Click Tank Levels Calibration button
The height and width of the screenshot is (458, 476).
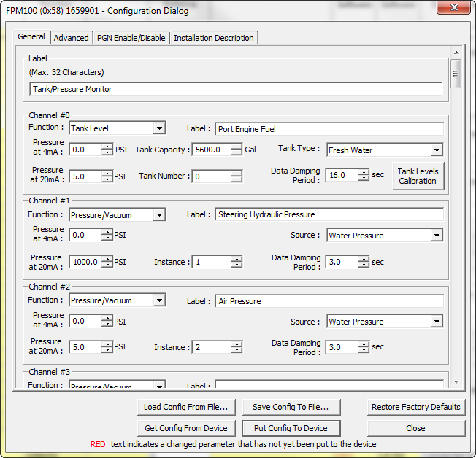tap(417, 176)
